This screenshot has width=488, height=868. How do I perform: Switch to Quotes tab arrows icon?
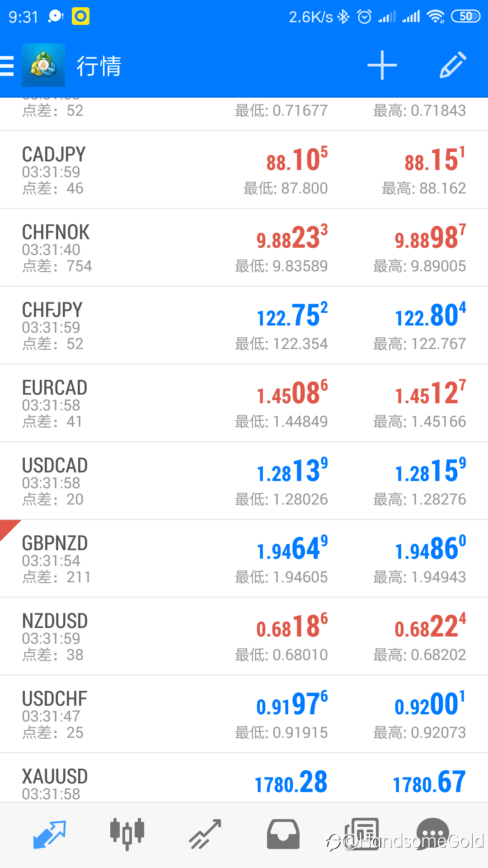pyautogui.click(x=50, y=834)
